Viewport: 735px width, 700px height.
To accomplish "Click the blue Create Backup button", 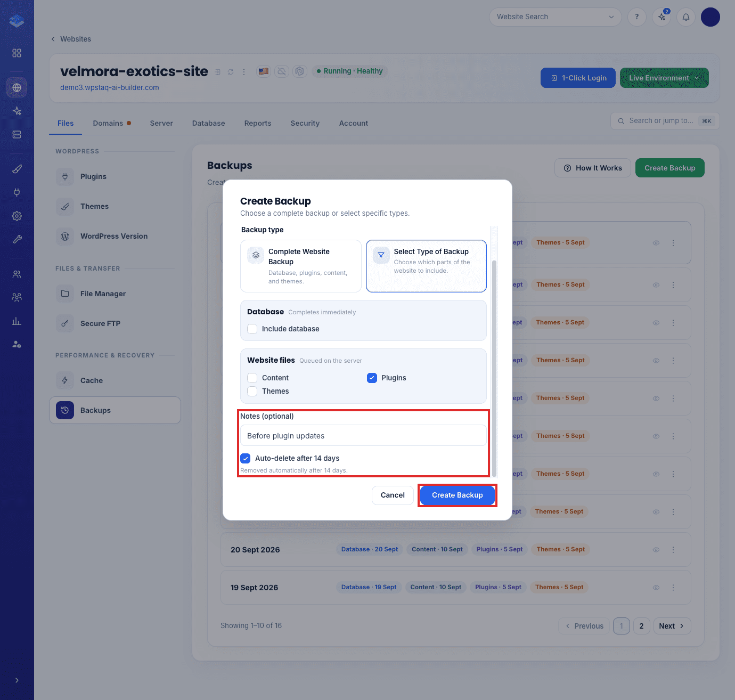I will (x=457, y=495).
